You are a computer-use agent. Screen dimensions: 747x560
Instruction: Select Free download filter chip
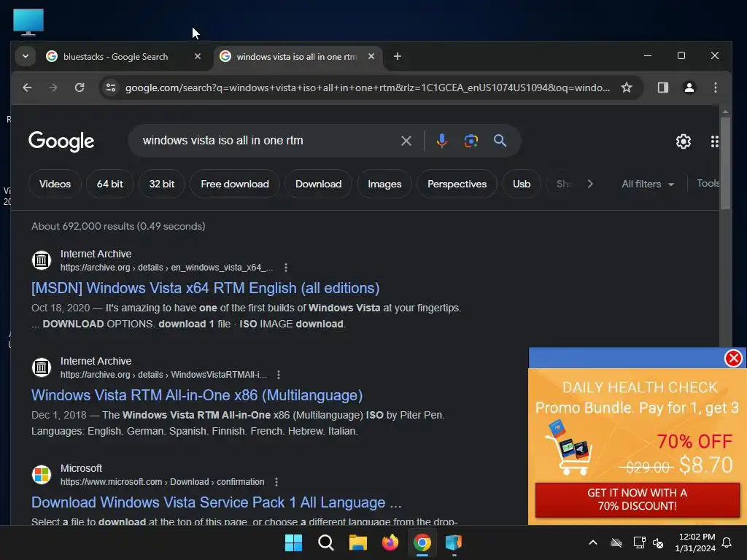235,184
